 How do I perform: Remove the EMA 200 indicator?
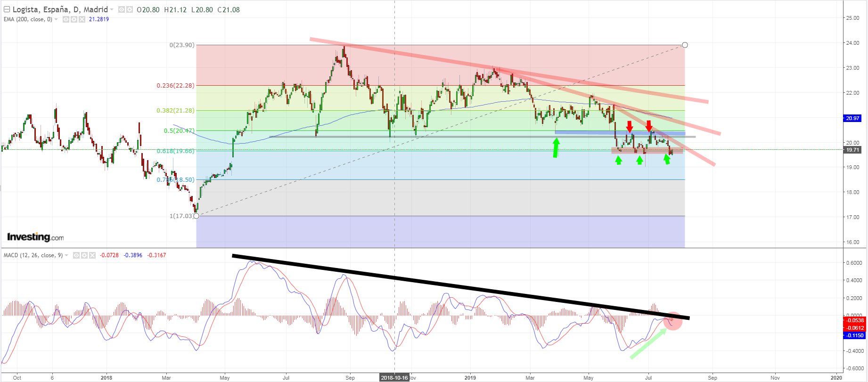pos(82,19)
